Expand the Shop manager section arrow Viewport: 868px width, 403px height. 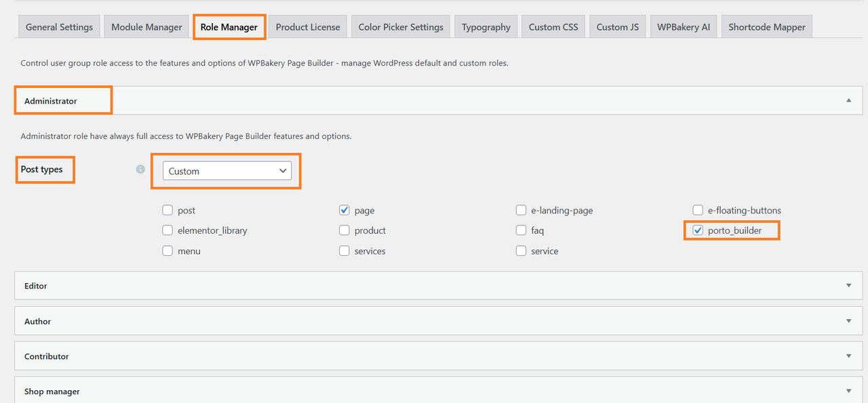(x=848, y=391)
